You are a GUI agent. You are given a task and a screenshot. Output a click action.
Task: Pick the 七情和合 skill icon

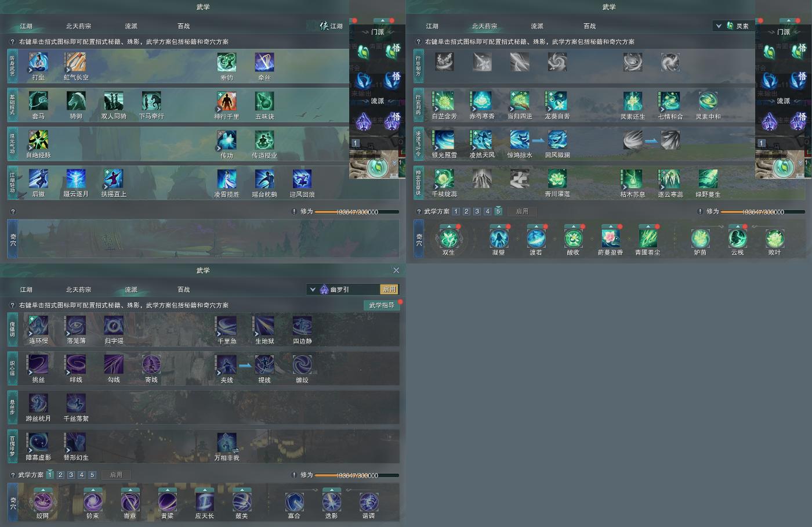(670, 101)
